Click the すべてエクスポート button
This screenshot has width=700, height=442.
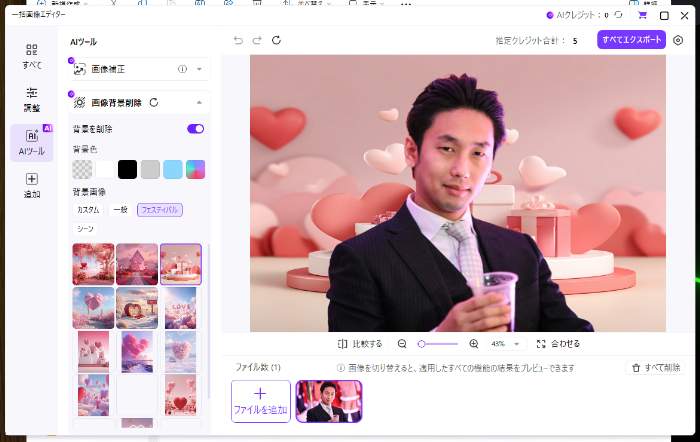(631, 40)
